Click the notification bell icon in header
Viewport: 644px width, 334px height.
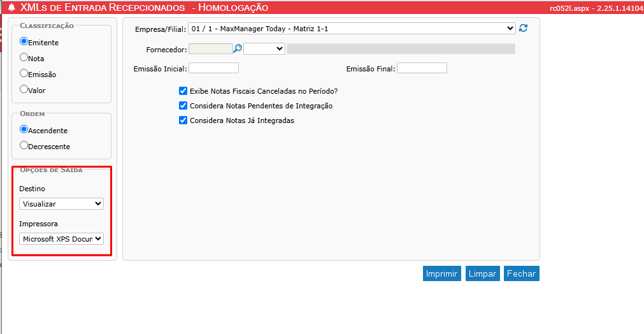[x=11, y=8]
